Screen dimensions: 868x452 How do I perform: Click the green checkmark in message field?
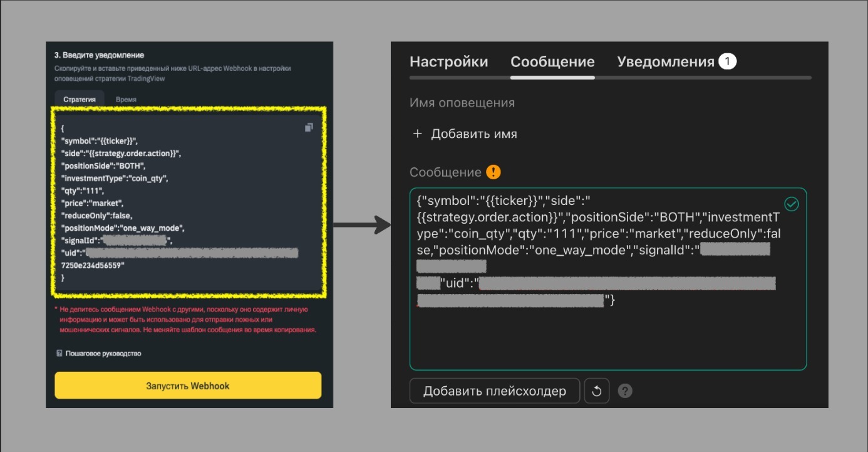[x=792, y=204]
